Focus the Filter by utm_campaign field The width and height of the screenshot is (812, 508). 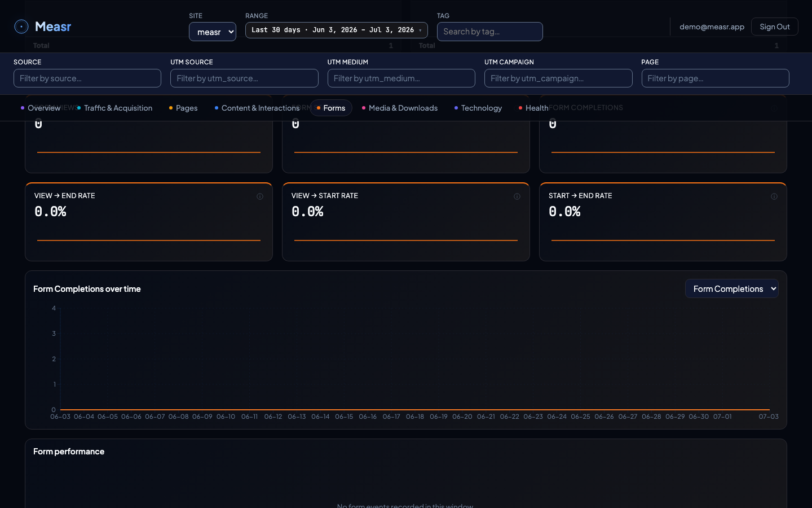pyautogui.click(x=558, y=78)
